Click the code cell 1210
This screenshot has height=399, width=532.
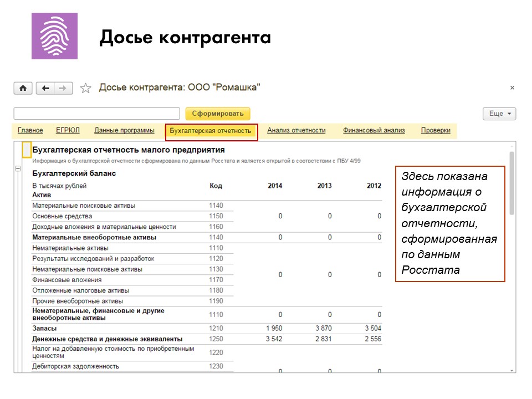[216, 329]
